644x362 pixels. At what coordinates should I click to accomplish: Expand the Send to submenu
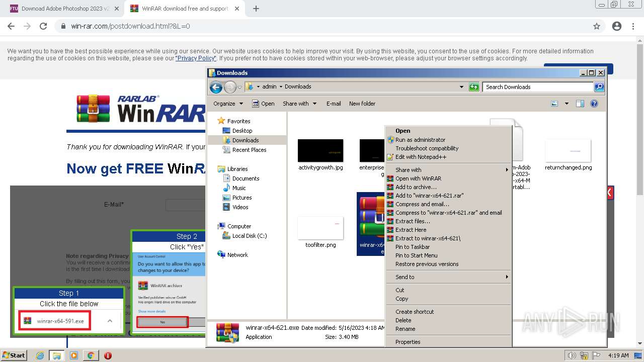click(449, 277)
